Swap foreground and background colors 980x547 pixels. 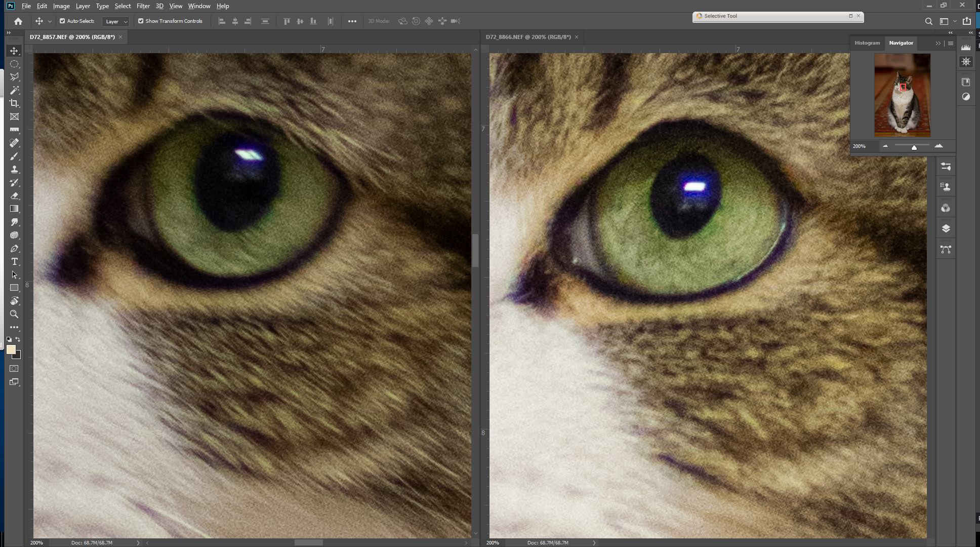[18, 339]
